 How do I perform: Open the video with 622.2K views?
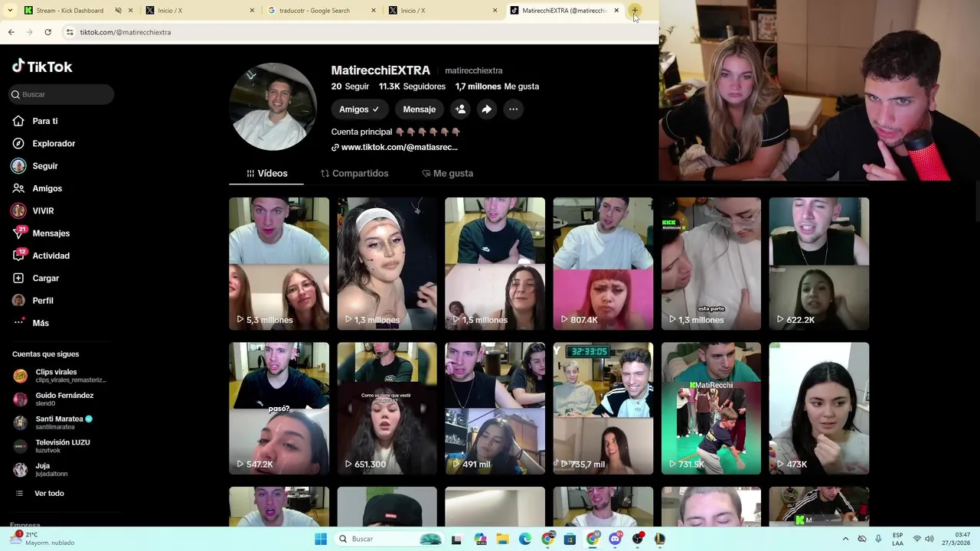818,263
